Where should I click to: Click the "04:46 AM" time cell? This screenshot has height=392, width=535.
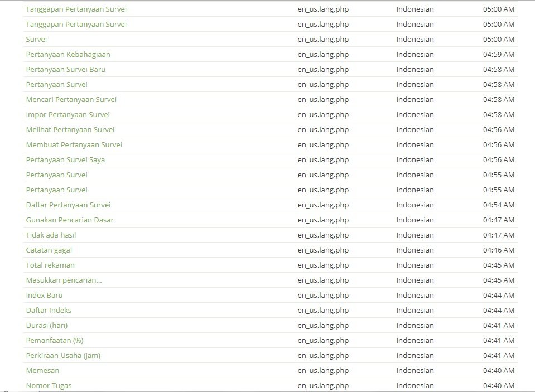click(x=499, y=250)
